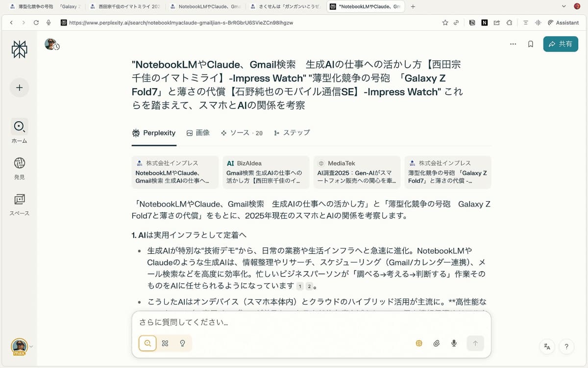Switch to the ソース sources tab

click(242, 133)
